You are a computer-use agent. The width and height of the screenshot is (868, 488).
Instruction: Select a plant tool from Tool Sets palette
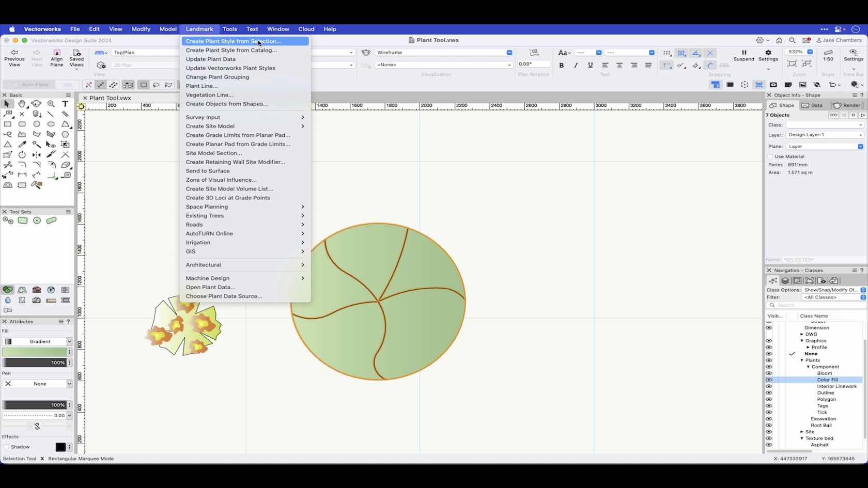pyautogui.click(x=7, y=221)
